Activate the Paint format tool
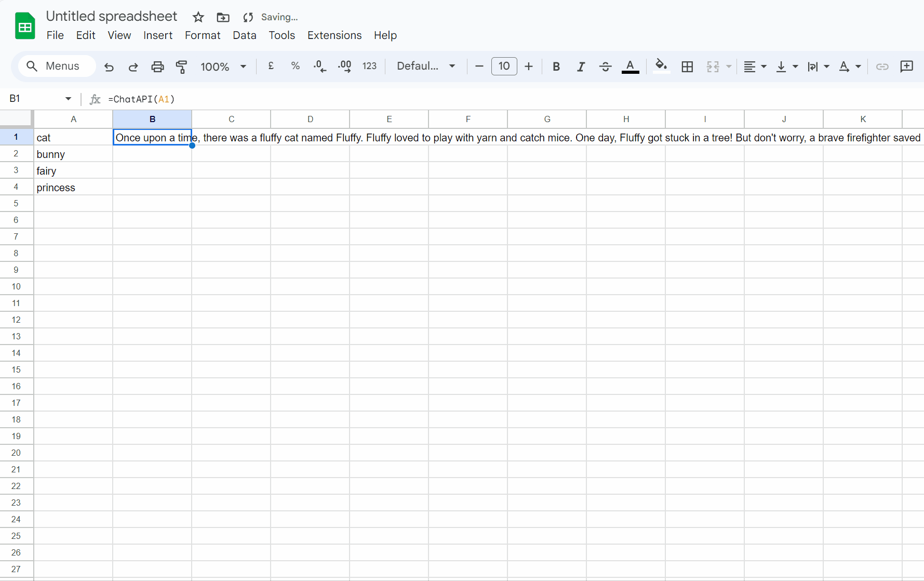 pyautogui.click(x=181, y=67)
